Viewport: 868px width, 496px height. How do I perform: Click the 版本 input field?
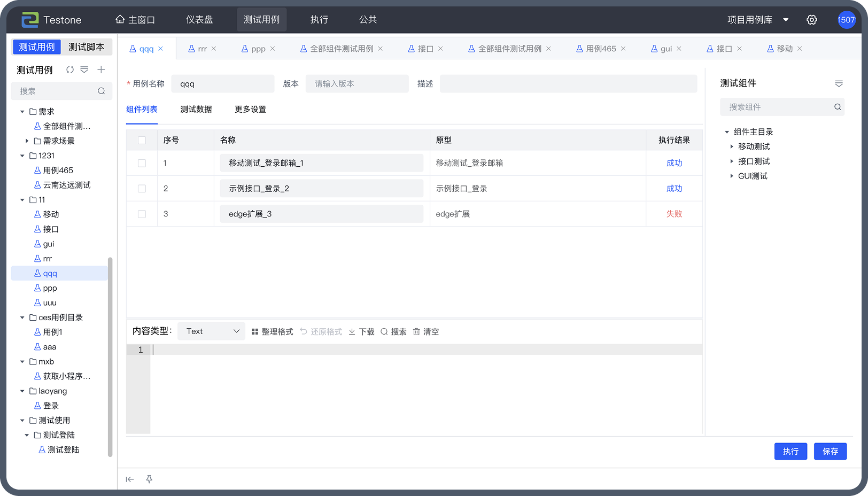click(x=357, y=84)
